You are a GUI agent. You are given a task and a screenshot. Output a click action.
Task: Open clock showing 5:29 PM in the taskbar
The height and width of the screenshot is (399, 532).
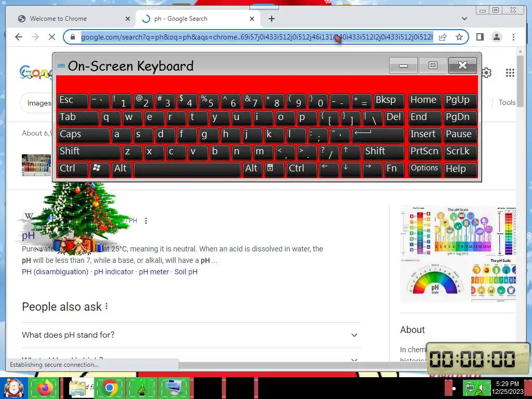(507, 388)
